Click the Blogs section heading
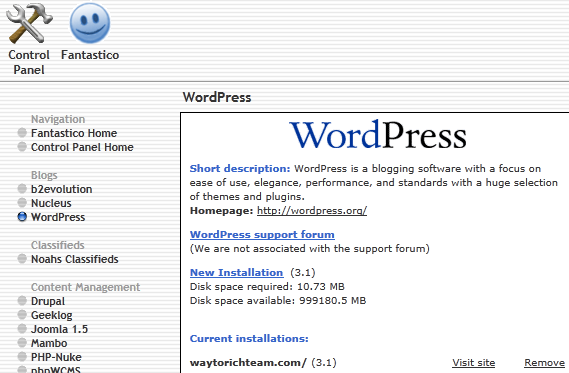Image resolution: width=569 pixels, height=373 pixels. click(x=44, y=175)
